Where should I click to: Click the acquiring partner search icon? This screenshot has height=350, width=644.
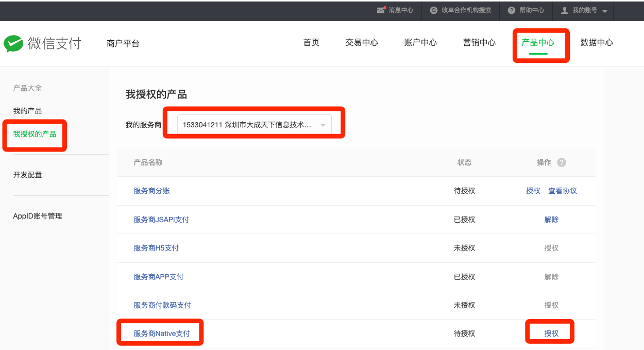[x=434, y=10]
